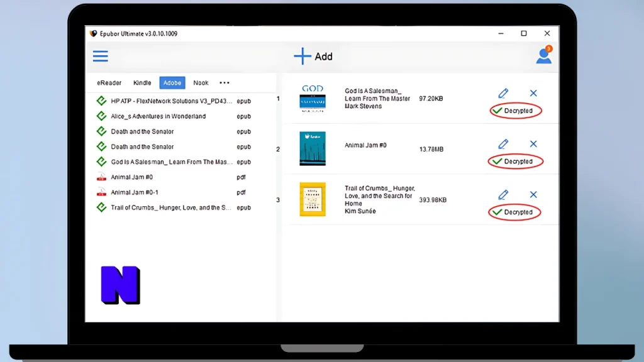Select the first Death and the Senator entry
644x362 pixels.
[174, 131]
